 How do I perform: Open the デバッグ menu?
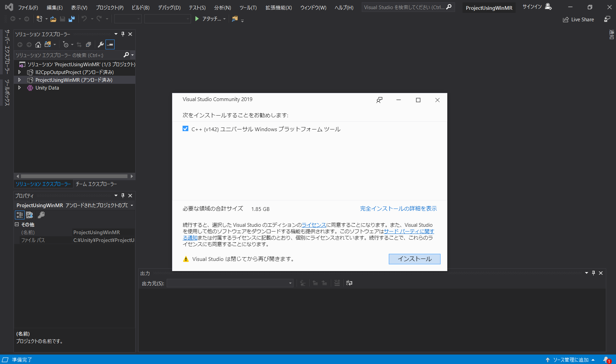click(x=169, y=7)
